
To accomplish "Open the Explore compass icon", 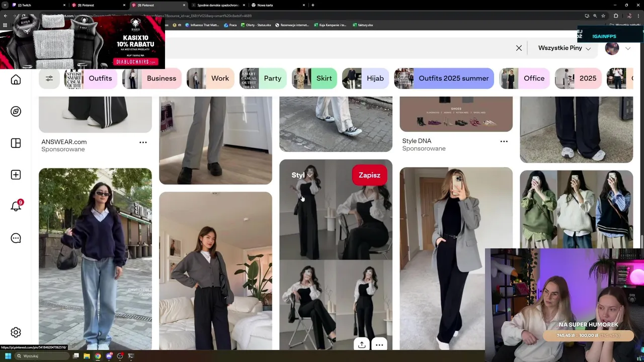I will 16,111.
